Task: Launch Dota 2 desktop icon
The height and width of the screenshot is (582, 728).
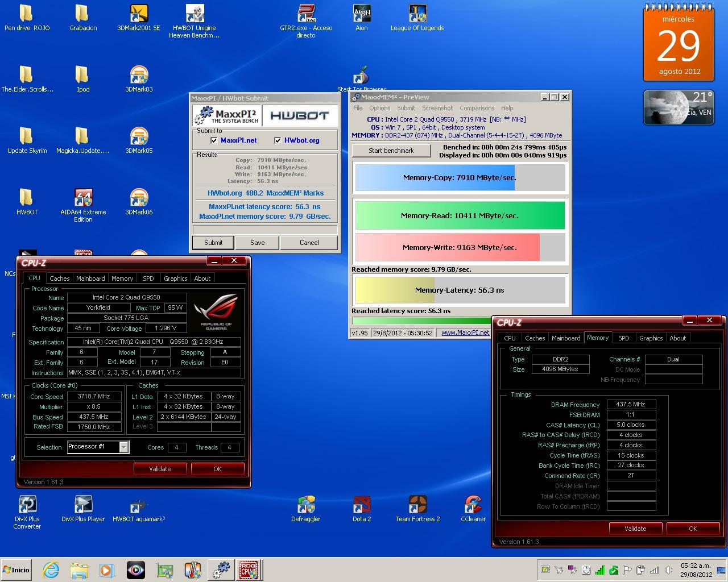Action: point(362,509)
